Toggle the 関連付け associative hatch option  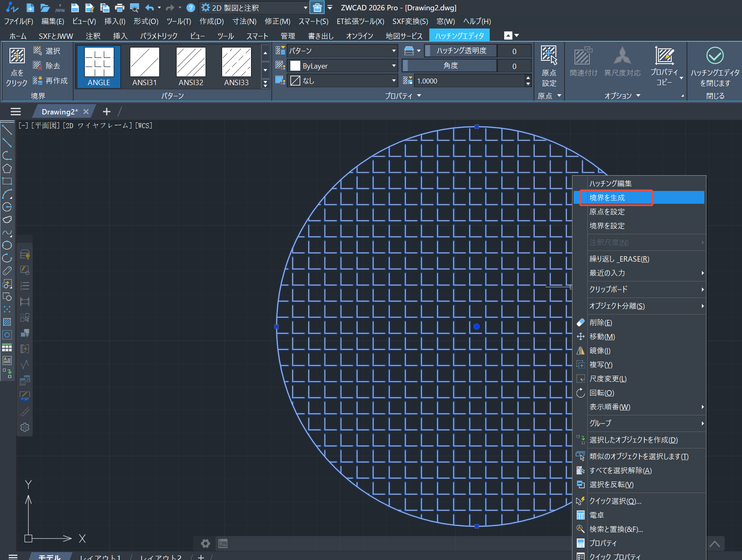(x=583, y=56)
